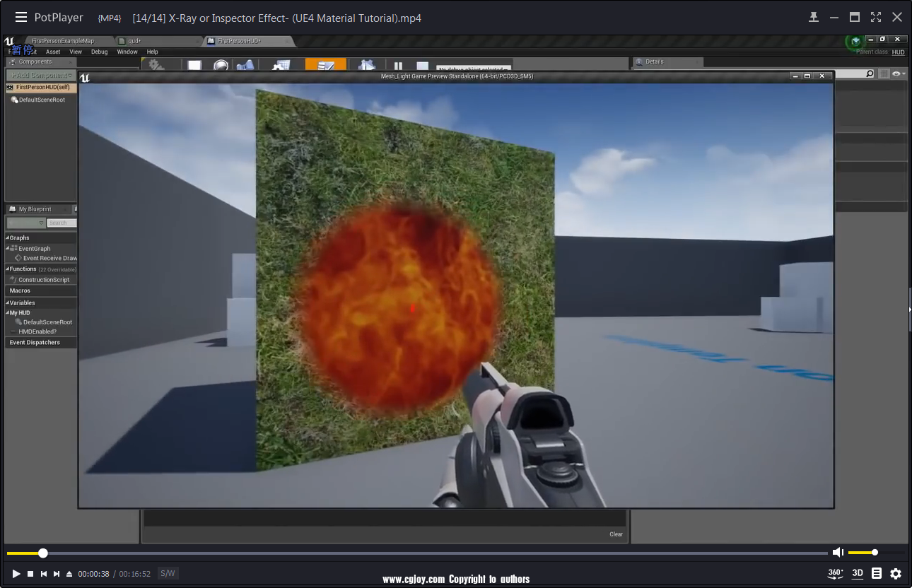
Task: Switch to FirstPersonExampleMap tab
Action: click(62, 41)
